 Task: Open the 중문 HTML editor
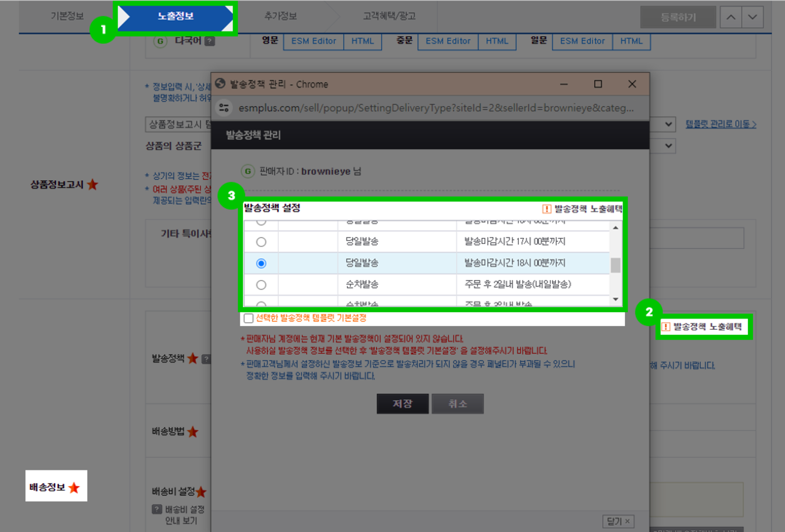click(x=497, y=41)
